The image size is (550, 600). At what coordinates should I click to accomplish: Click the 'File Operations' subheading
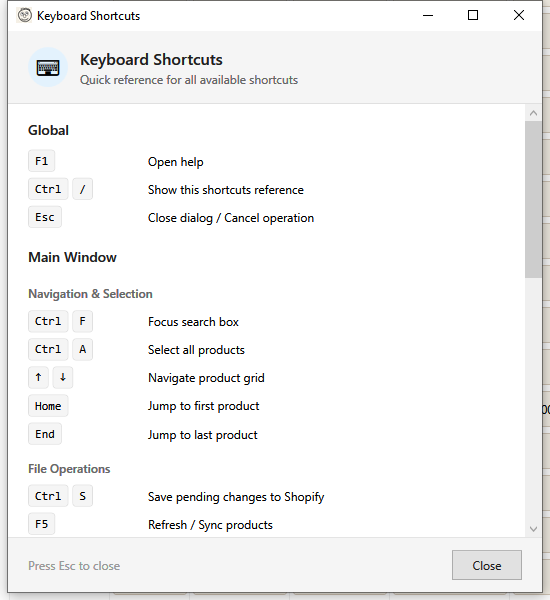tap(69, 469)
